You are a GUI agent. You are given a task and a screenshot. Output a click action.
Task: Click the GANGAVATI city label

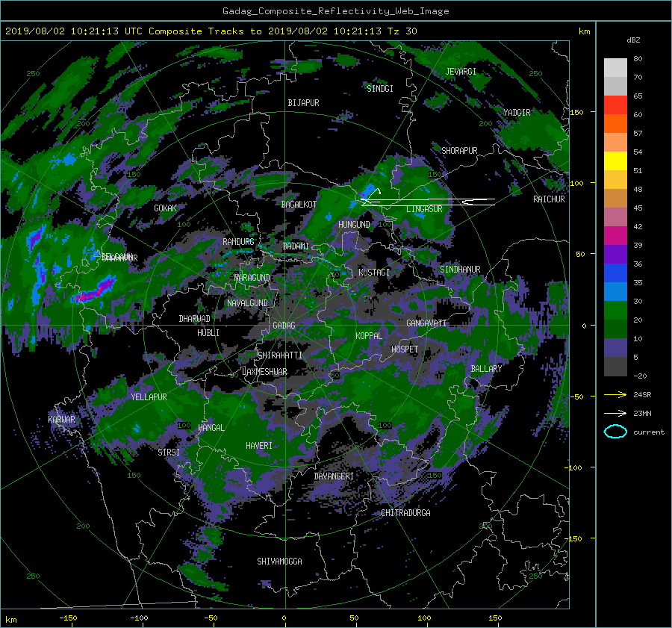point(426,323)
